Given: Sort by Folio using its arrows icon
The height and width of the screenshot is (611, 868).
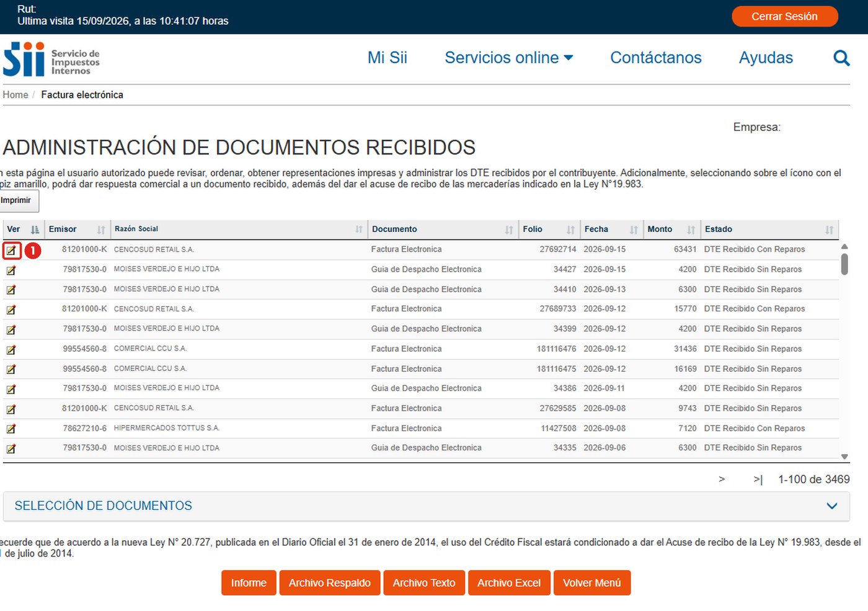Looking at the screenshot, I should 571,230.
